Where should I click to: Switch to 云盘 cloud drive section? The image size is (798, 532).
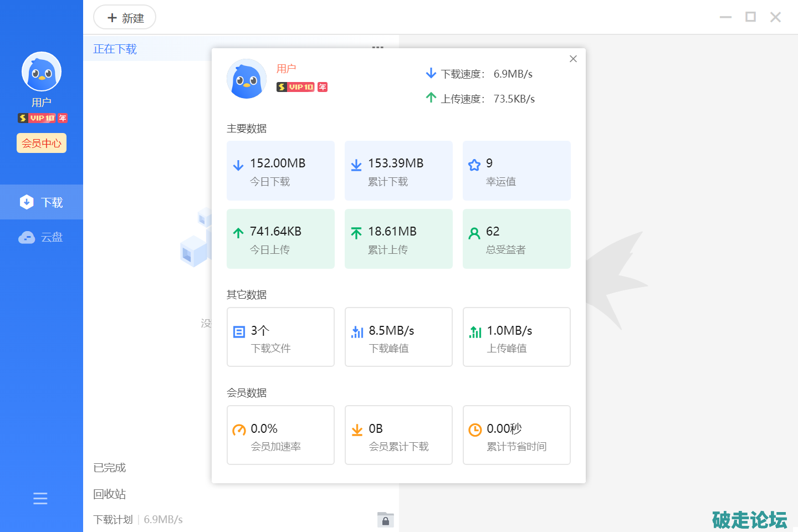[42, 237]
